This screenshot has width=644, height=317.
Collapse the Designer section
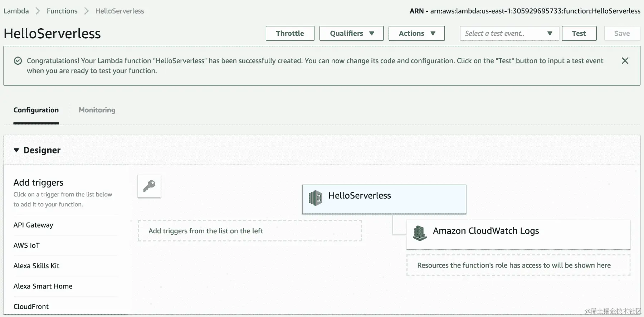(16, 150)
